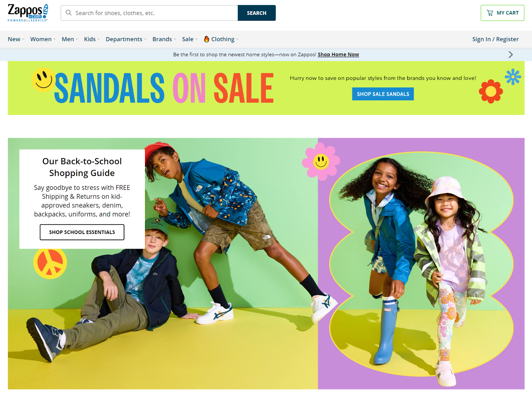Advance banner with right chevron arrow
This screenshot has width=532, height=395.
(510, 55)
